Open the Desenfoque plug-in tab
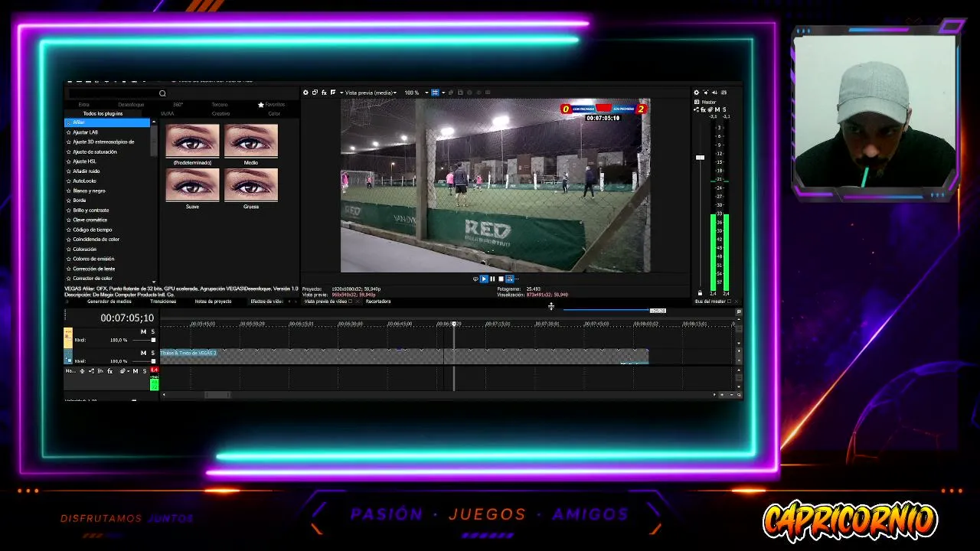Screen dimensions: 980x551 pyautogui.click(x=131, y=104)
